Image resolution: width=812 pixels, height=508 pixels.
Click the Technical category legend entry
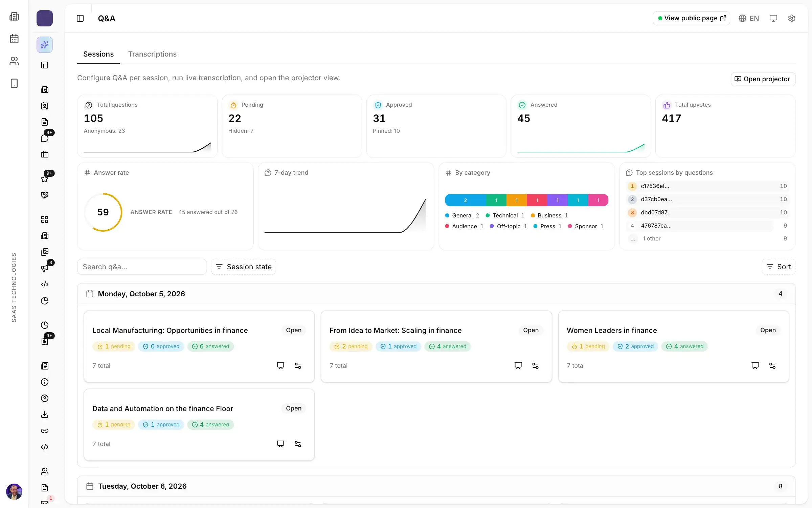[505, 215]
